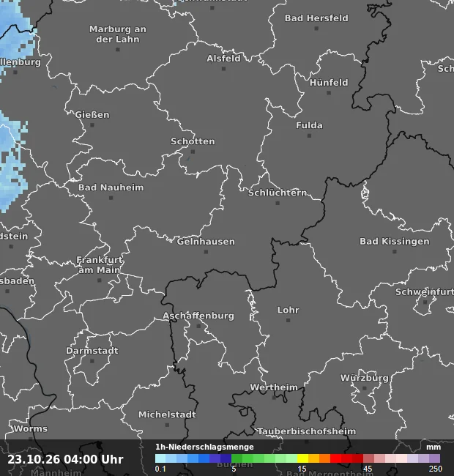Click the Würzburg city marker dot
This screenshot has height=476, width=454.
[365, 388]
